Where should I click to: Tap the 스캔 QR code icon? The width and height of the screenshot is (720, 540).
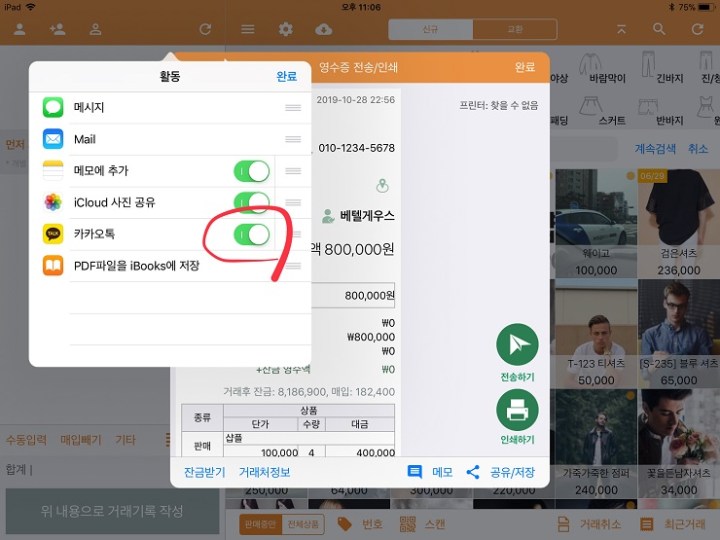[408, 524]
